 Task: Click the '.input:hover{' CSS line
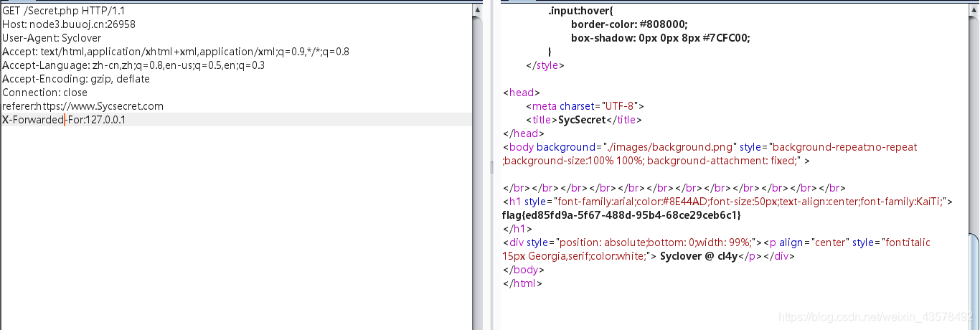tap(579, 11)
